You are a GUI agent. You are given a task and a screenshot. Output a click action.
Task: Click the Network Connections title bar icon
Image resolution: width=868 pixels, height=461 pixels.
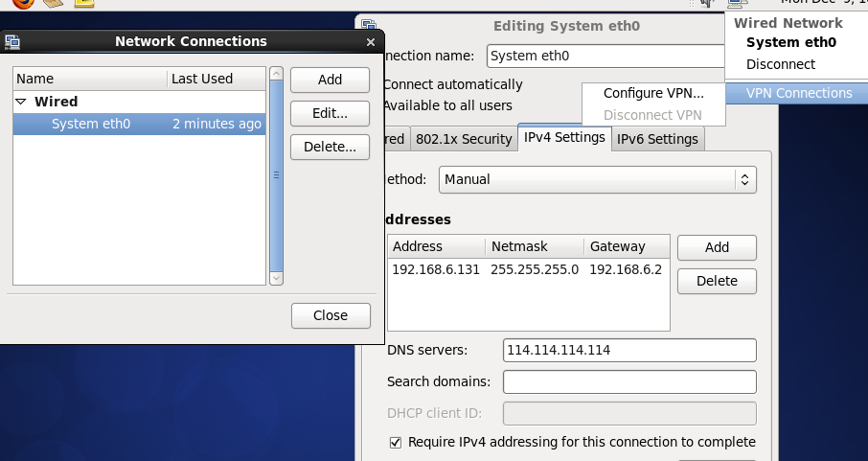[x=12, y=41]
